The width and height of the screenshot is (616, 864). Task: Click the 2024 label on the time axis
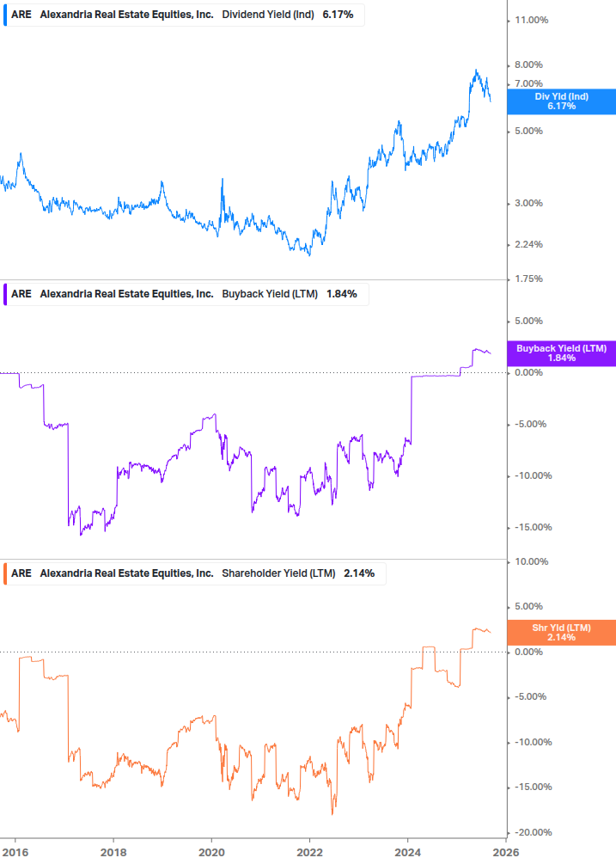click(x=407, y=853)
